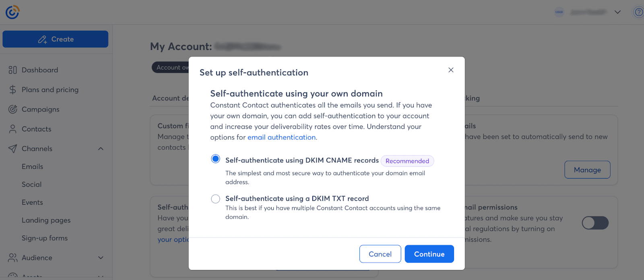644x280 pixels.
Task: Open Emails under Channels
Action: tap(32, 166)
